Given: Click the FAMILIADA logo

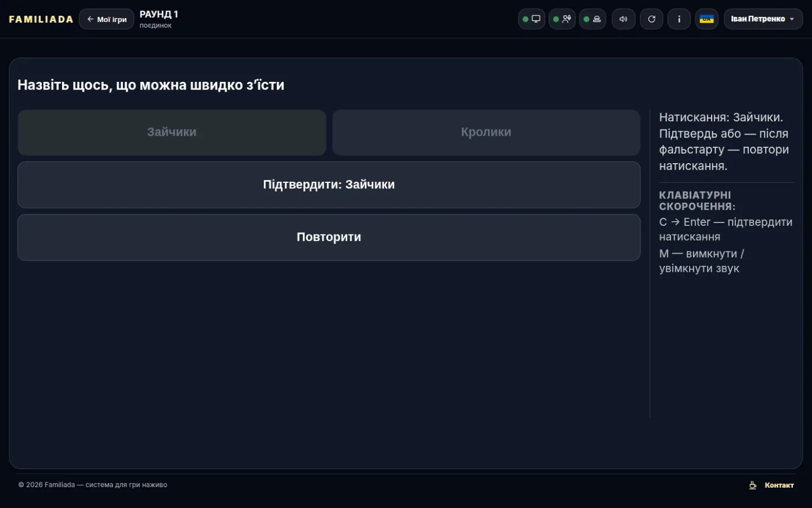Looking at the screenshot, I should click(x=41, y=19).
